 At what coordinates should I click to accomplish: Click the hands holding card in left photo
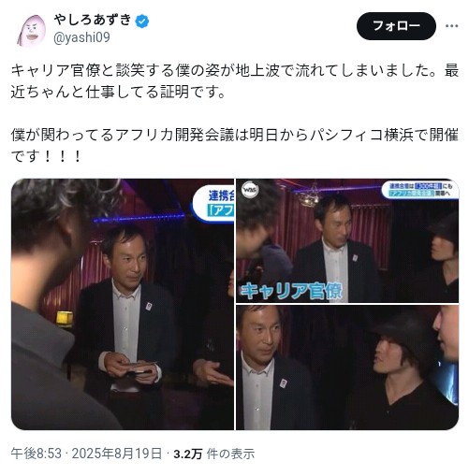pos(131,368)
